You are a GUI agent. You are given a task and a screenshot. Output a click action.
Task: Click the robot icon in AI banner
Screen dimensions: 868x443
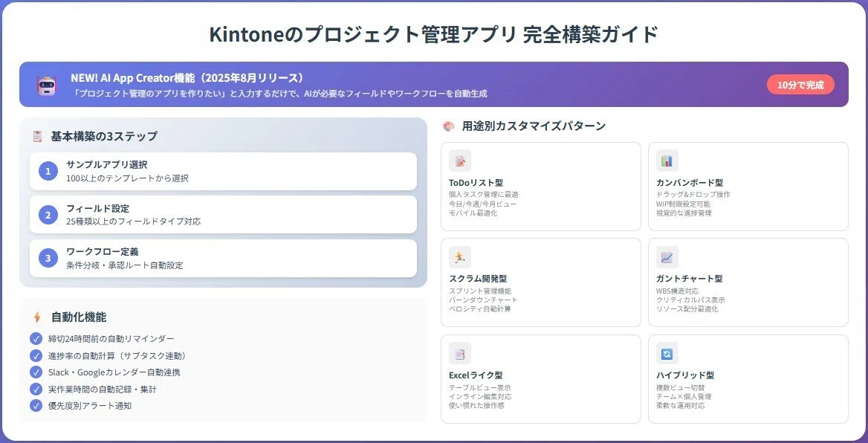[47, 85]
